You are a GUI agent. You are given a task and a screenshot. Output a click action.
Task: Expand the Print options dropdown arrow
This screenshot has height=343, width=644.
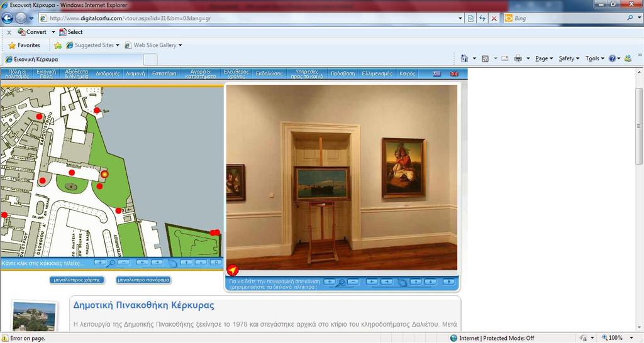click(x=528, y=58)
